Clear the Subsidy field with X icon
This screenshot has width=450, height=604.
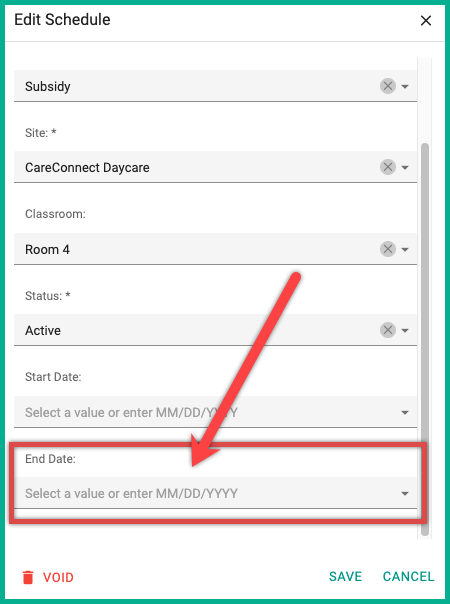pos(388,86)
